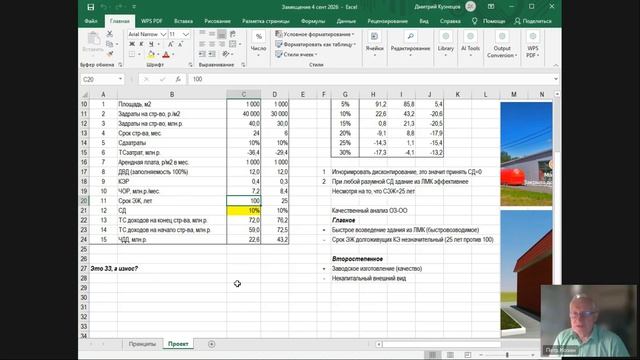The image size is (640, 360).
Task: Open the Редактирование editing group
Action: coord(410,43)
